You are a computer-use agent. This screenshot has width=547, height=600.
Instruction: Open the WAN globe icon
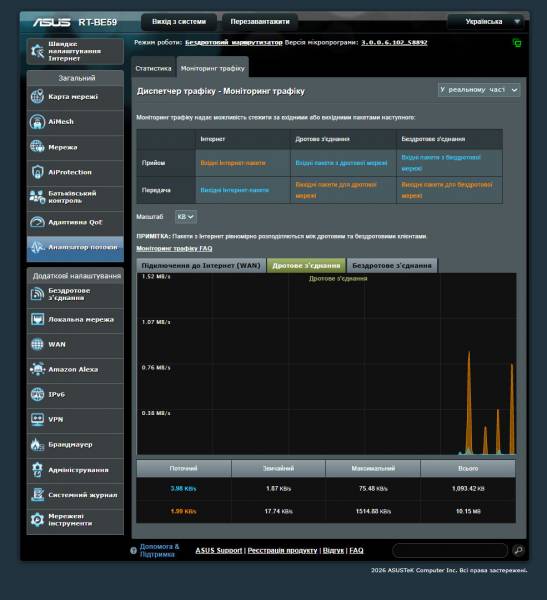(x=38, y=344)
